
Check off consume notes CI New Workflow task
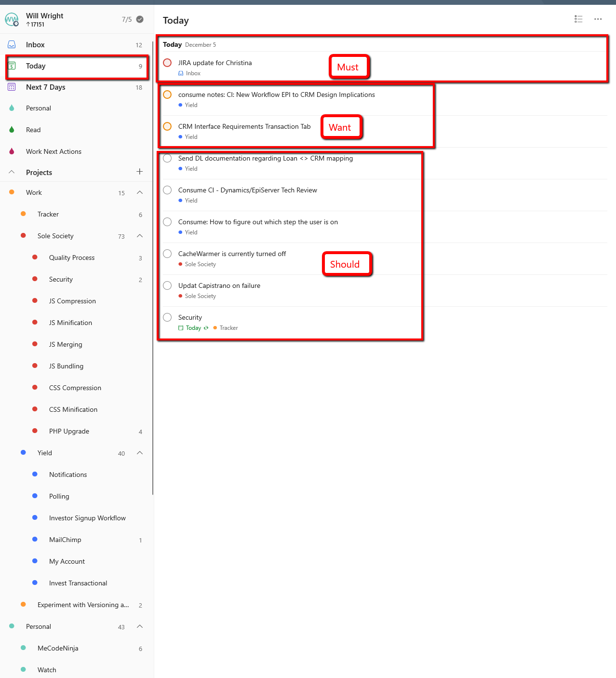coord(167,95)
